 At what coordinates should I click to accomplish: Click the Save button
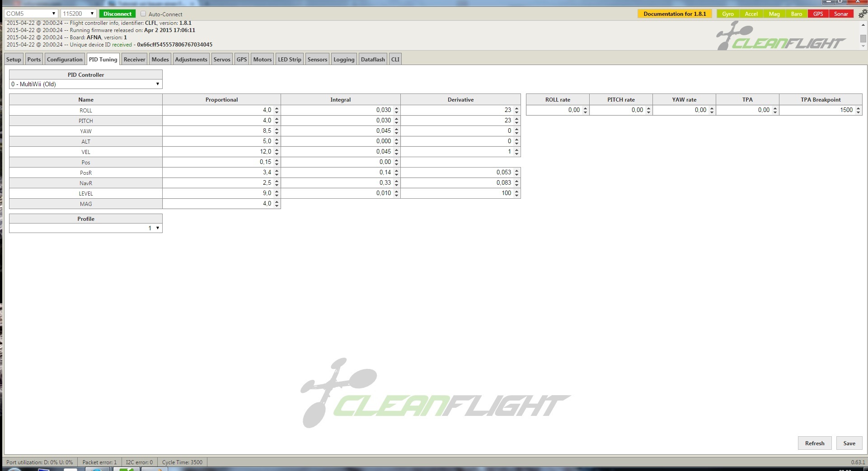[x=849, y=443]
